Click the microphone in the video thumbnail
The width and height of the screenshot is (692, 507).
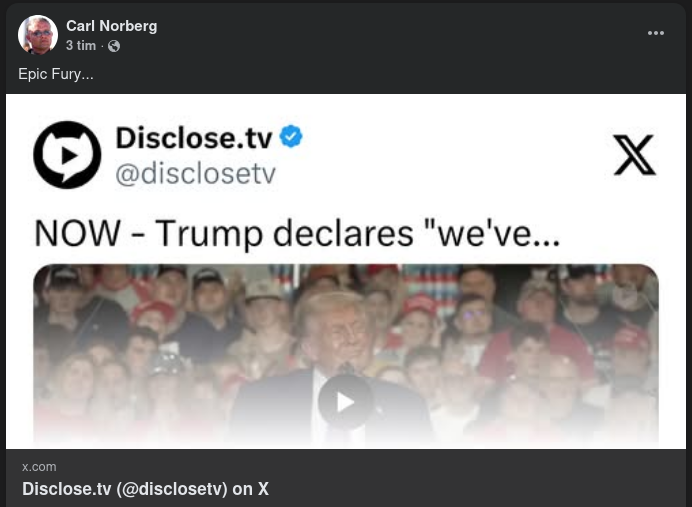[x=346, y=369]
